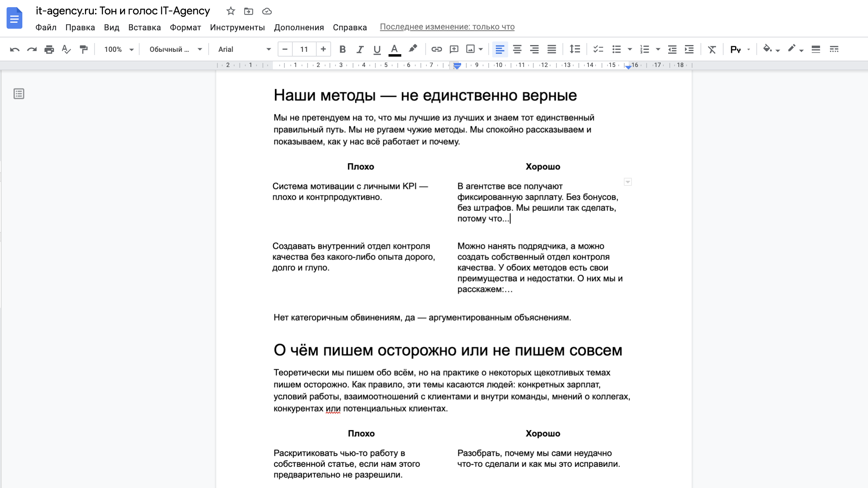Click the first 'Плохо' column header
The image size is (868, 488).
(x=361, y=167)
